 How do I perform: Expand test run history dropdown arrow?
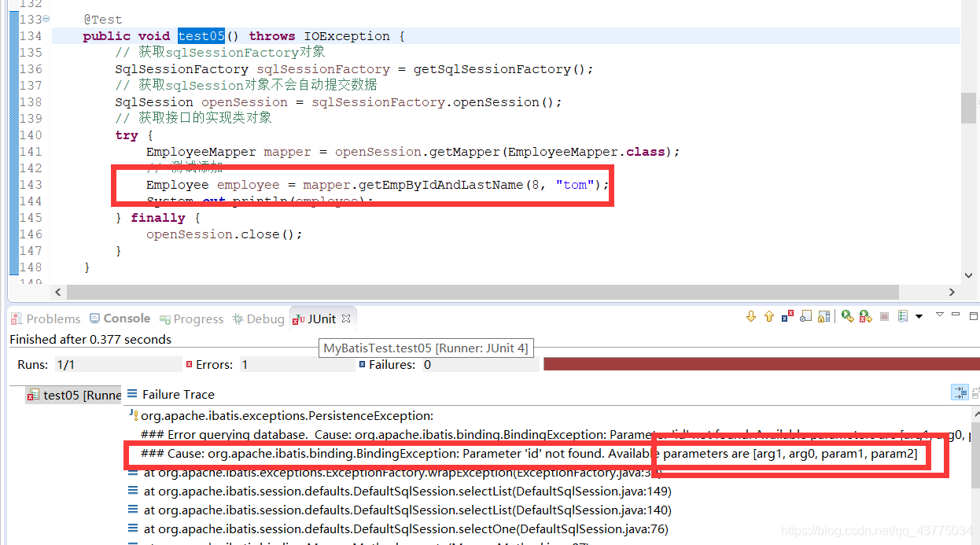(919, 316)
